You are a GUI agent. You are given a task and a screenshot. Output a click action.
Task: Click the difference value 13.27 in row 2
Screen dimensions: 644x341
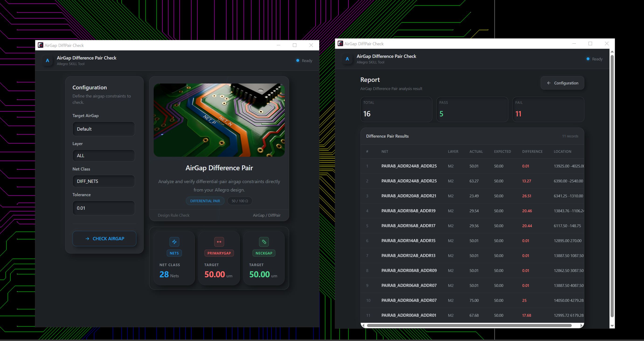(526, 181)
